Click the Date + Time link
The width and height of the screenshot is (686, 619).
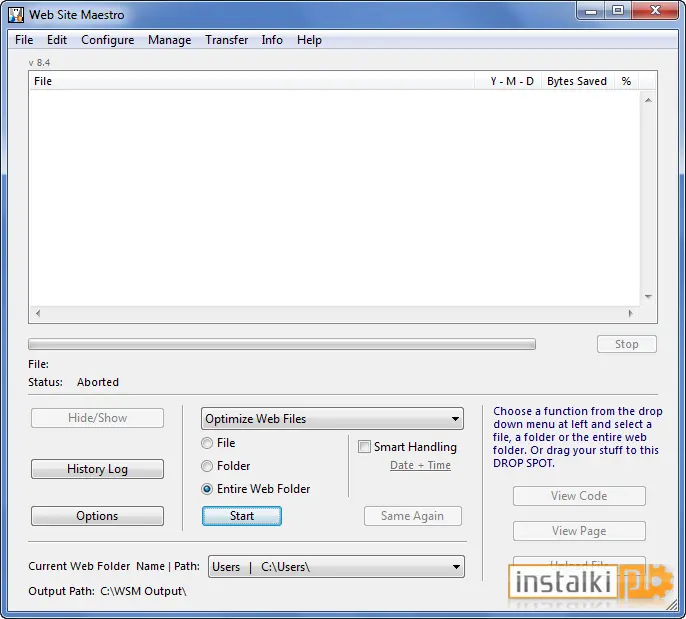tap(420, 465)
